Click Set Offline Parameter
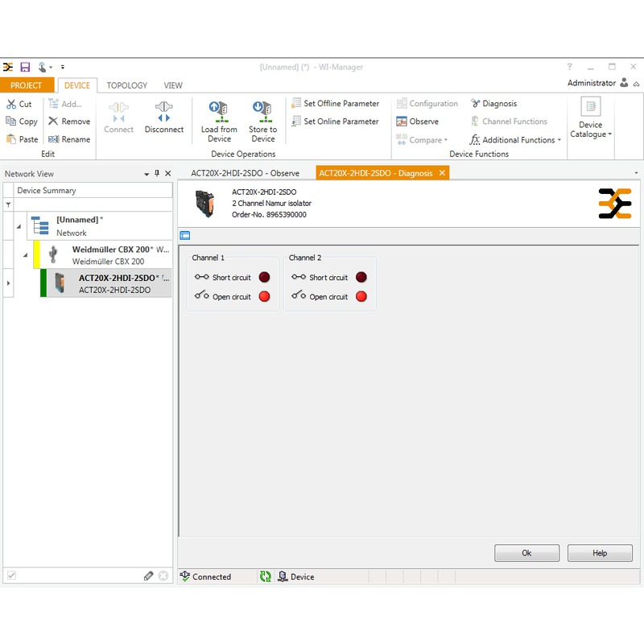 (335, 104)
